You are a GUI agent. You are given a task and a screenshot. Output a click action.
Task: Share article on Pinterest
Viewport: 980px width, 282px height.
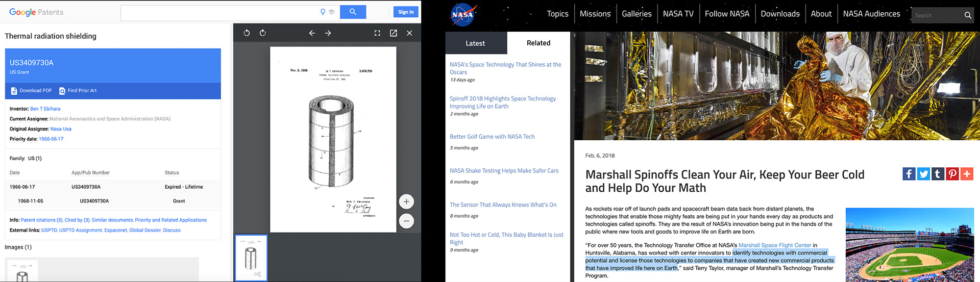tap(952, 174)
